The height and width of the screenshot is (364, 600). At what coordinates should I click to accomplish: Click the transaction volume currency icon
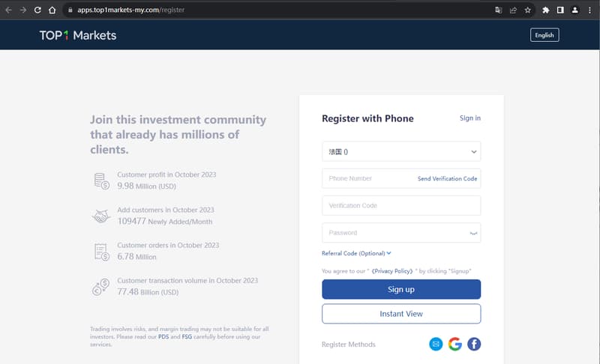(101, 287)
